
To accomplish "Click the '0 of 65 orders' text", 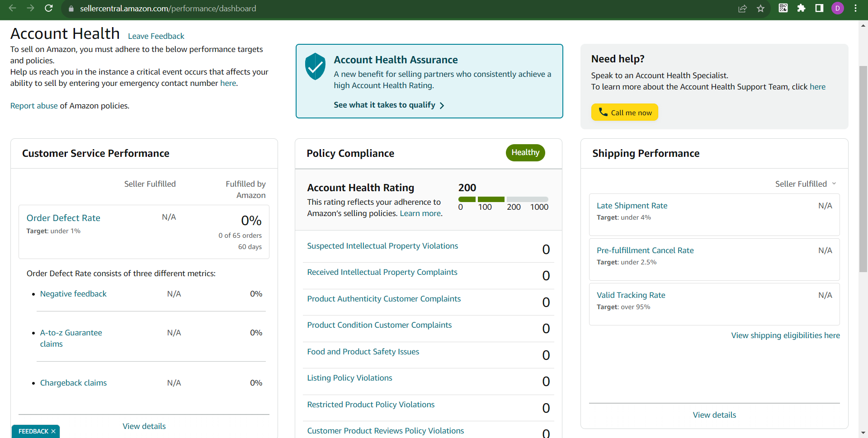I will [x=240, y=235].
